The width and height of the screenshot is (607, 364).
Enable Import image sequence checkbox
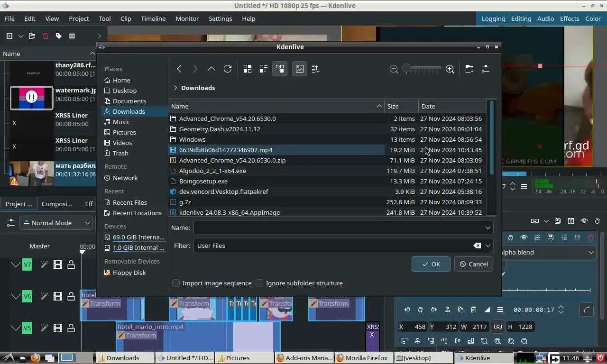click(x=176, y=283)
